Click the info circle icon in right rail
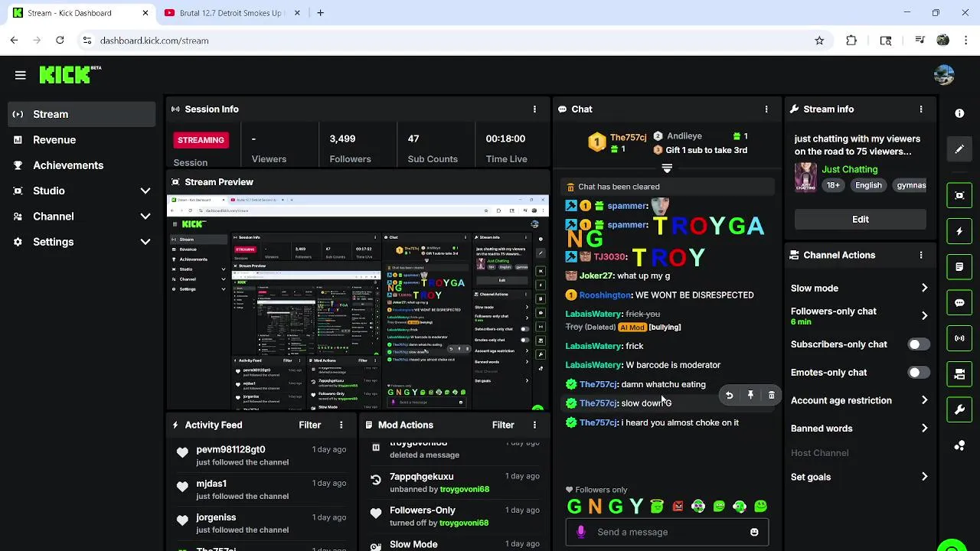 point(959,113)
